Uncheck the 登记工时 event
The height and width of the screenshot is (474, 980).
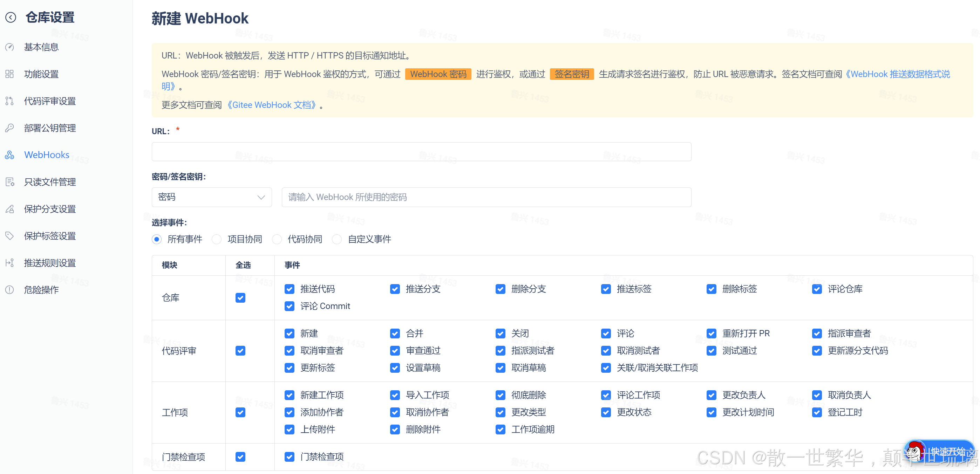point(816,412)
